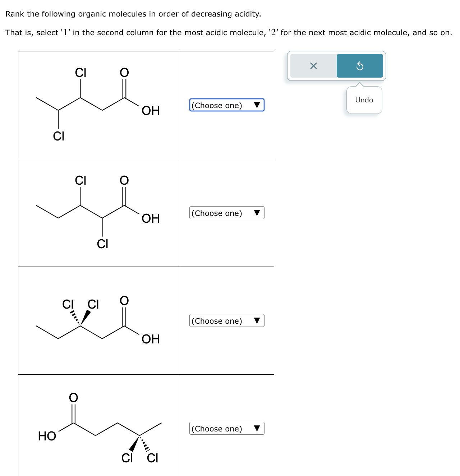Open the Choose one dropdown for the geminal dichloride molecule
The height and width of the screenshot is (476, 460).
pyautogui.click(x=226, y=320)
